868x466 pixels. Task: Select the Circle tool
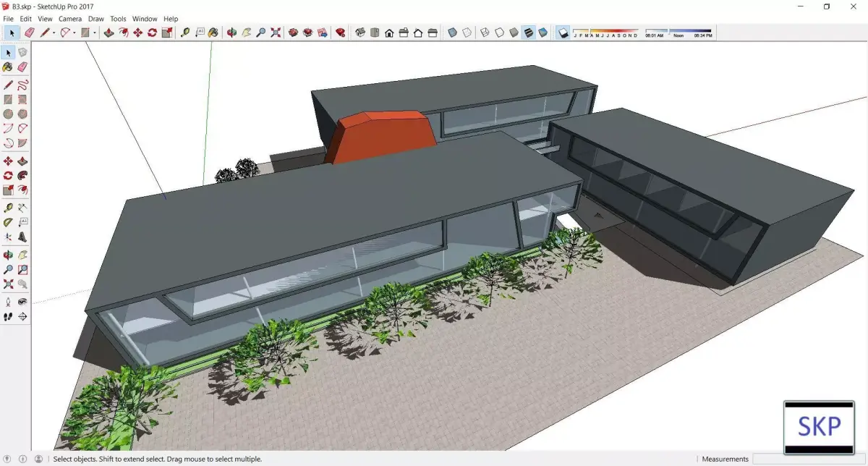click(x=8, y=114)
